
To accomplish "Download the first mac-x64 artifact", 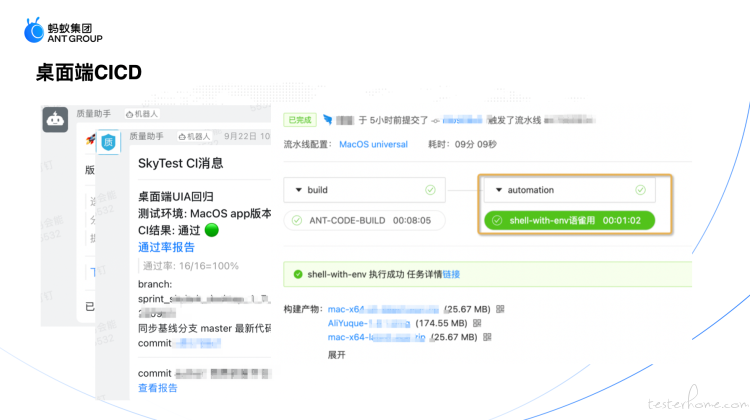I will pos(383,309).
